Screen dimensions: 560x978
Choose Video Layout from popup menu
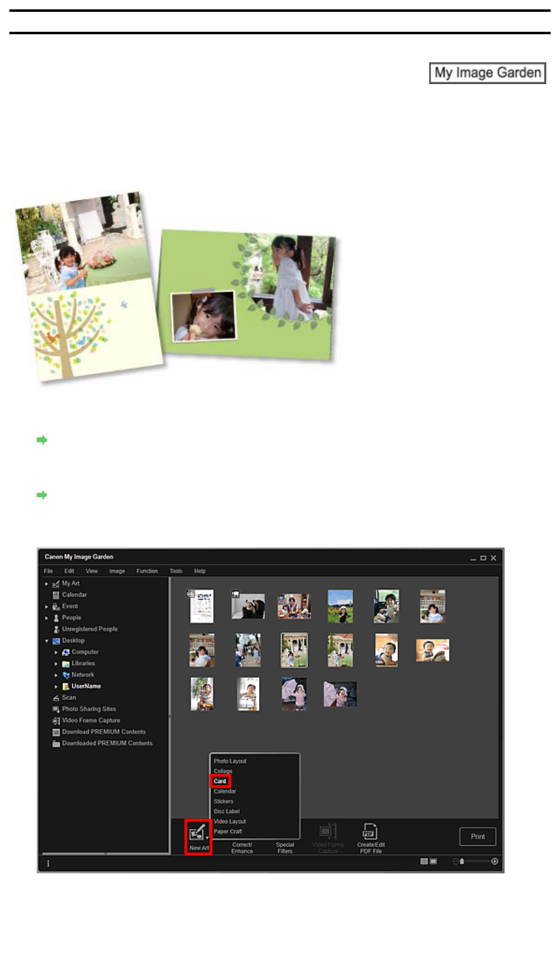pos(230,821)
